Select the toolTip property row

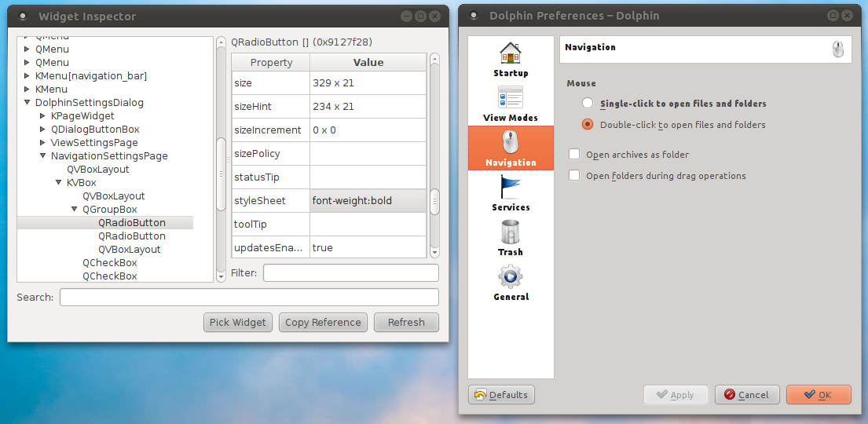(329, 225)
